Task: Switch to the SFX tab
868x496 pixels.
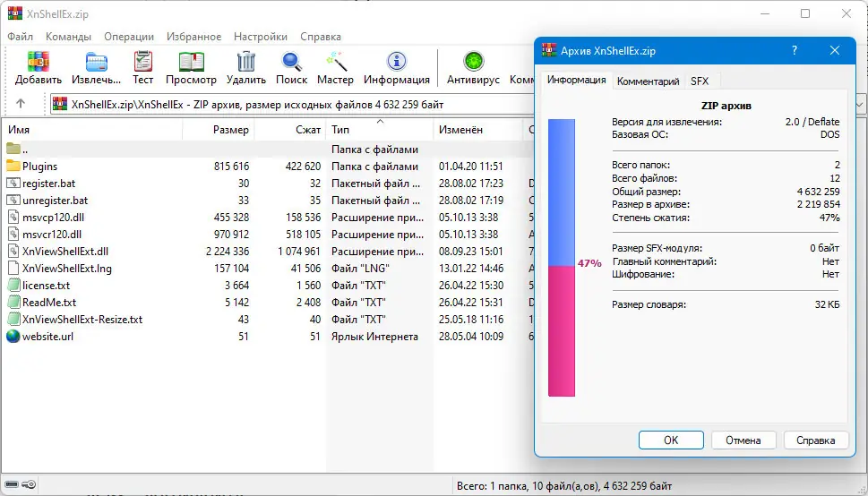Action: 700,81
